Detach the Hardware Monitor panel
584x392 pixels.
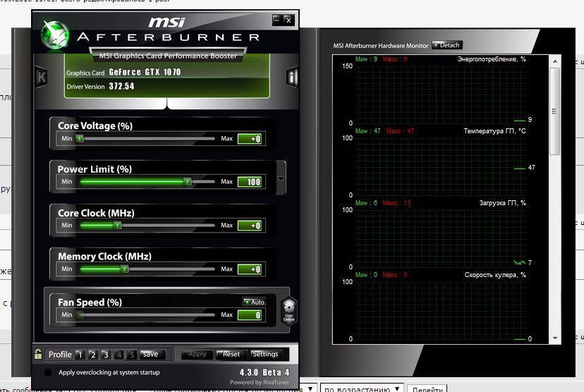pyautogui.click(x=447, y=45)
